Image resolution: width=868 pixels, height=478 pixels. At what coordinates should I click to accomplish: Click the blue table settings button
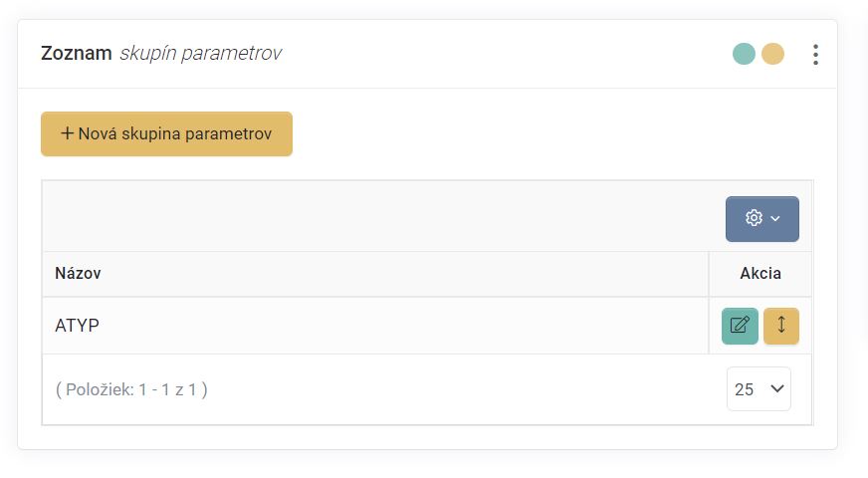point(762,219)
